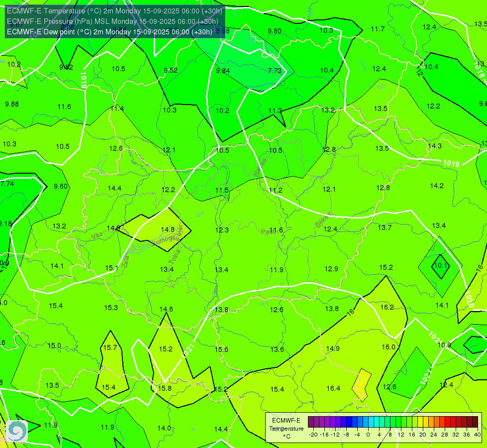Click the 16.0 temperature value
Image resolution: width=487 pixels, height=448 pixels.
click(388, 347)
